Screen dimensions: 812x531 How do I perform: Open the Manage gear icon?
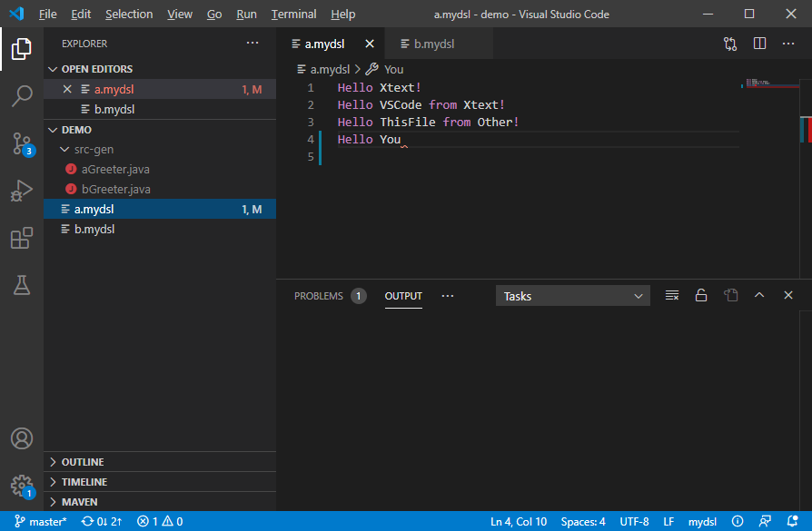22,487
